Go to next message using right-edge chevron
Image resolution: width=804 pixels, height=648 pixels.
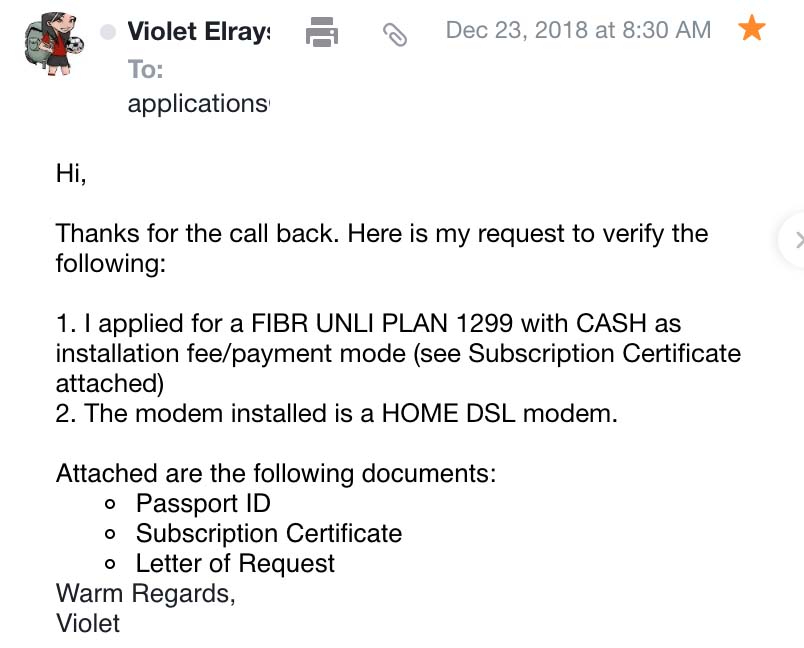click(796, 240)
